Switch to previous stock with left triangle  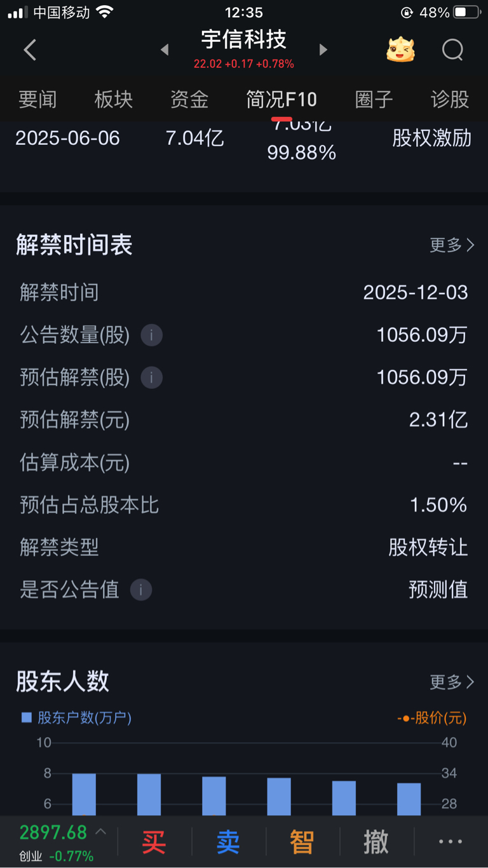(x=165, y=50)
